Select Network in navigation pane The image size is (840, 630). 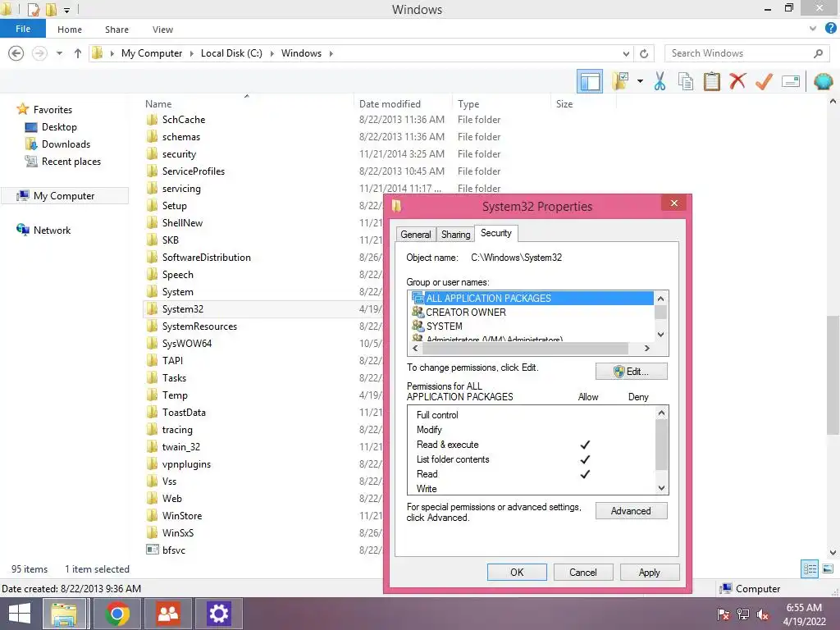pos(52,230)
